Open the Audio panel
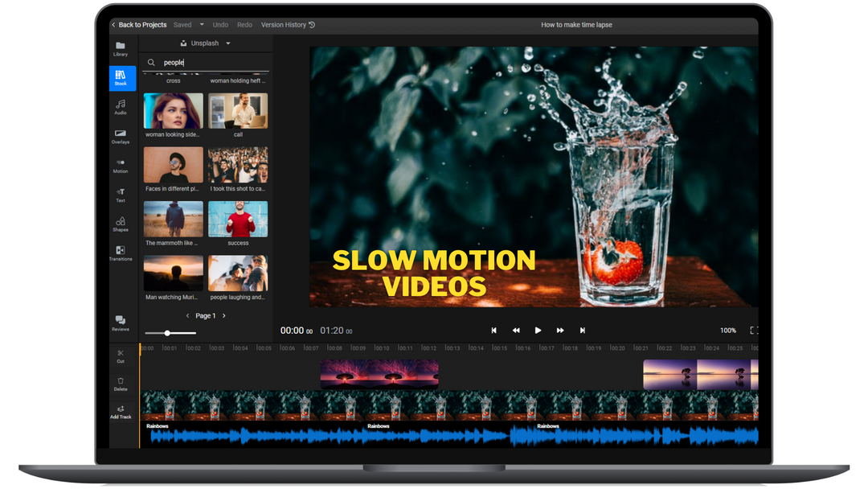The image size is (868, 489). pyautogui.click(x=120, y=108)
